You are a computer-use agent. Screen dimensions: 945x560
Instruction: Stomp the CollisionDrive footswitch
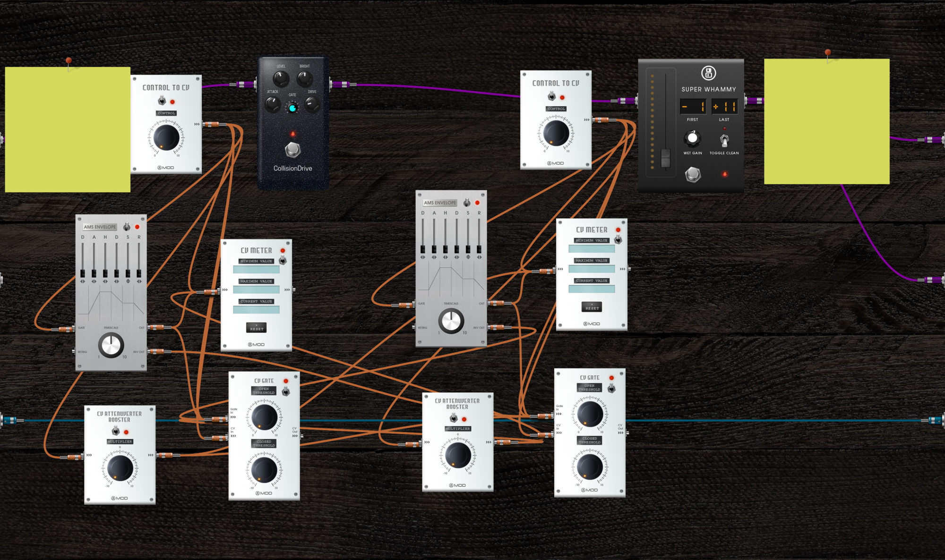(293, 150)
